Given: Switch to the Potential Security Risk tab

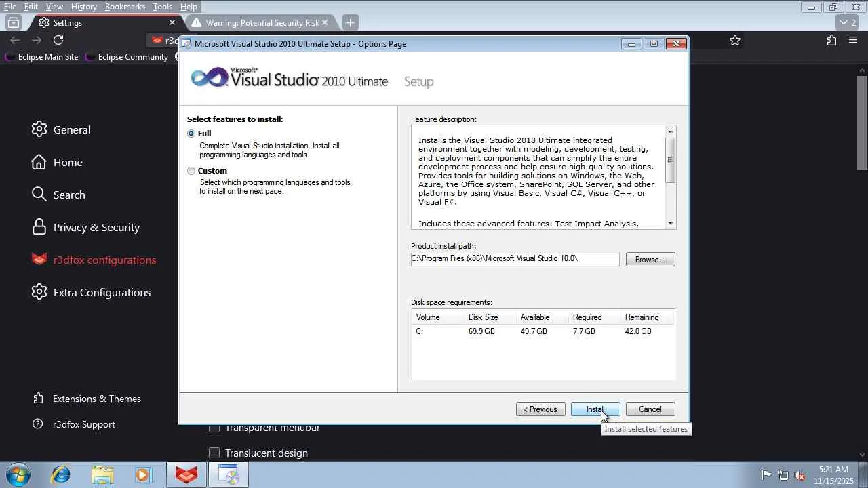Looking at the screenshot, I should tap(262, 22).
